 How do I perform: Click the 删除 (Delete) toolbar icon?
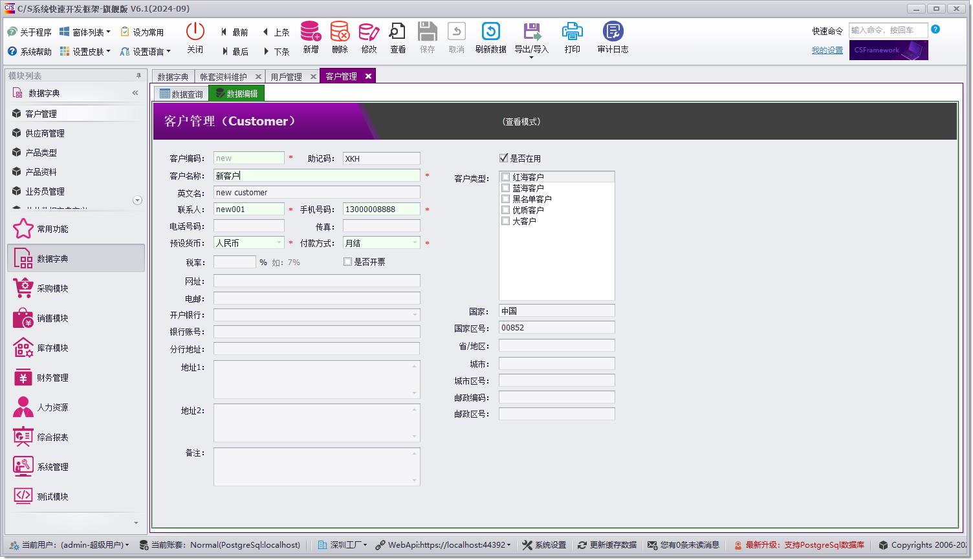click(x=339, y=37)
